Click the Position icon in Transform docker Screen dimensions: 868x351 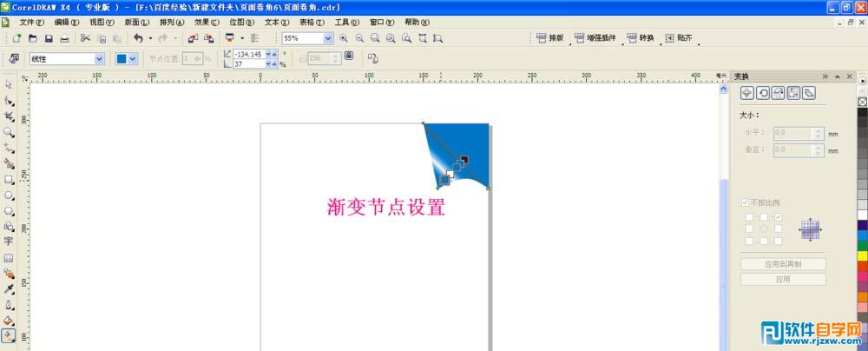click(746, 93)
